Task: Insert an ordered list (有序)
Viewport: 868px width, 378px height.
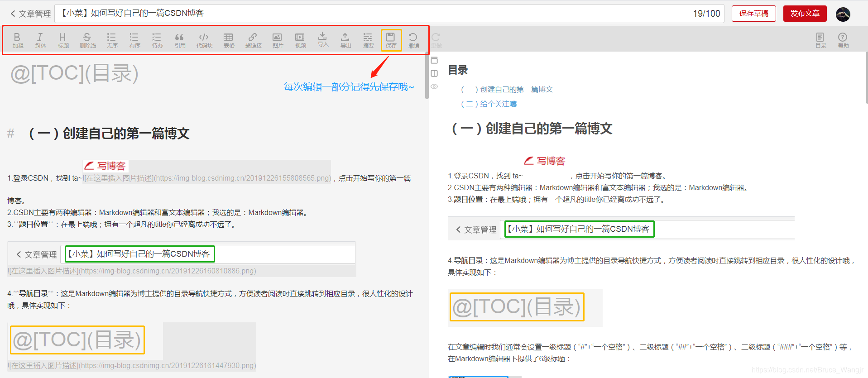Action: (134, 40)
